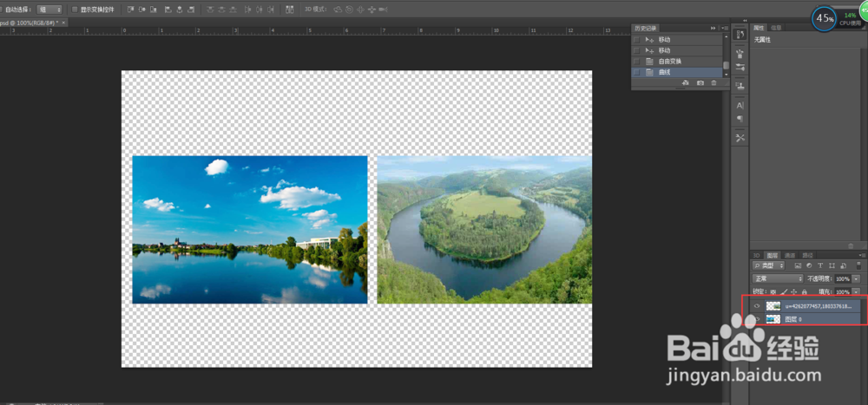
Task: Click the align bottom edges icon
Action: pyautogui.click(x=153, y=10)
